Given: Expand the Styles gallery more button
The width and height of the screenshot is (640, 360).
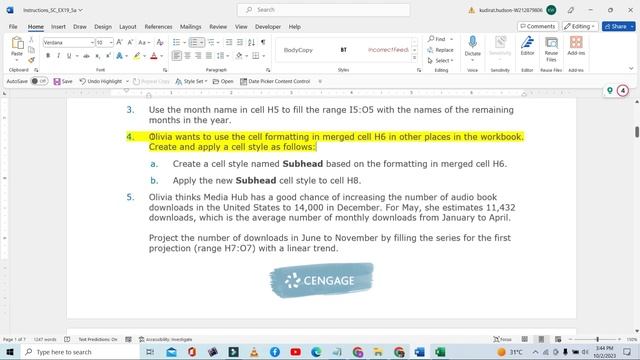Looking at the screenshot, I should [415, 58].
